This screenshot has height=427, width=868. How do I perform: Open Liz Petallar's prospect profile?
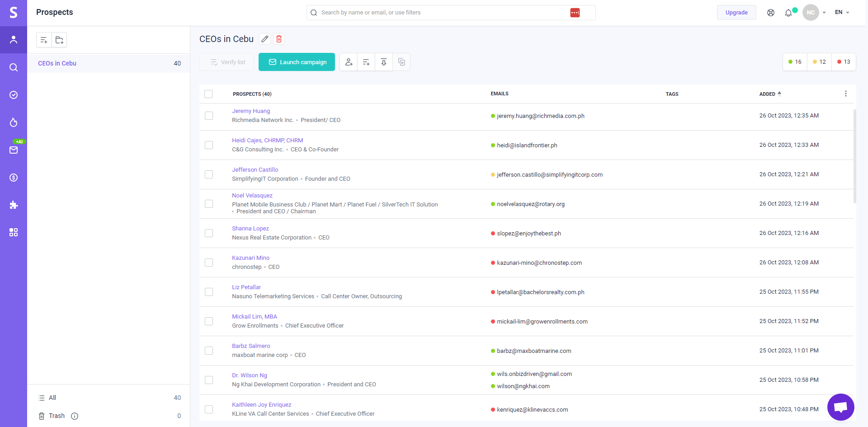246,287
